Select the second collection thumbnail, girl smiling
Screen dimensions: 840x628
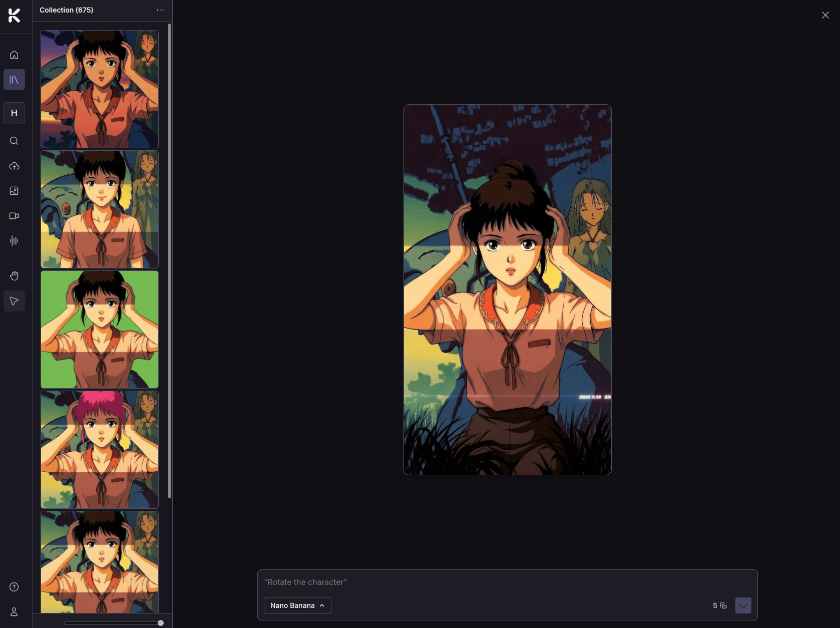tap(100, 209)
